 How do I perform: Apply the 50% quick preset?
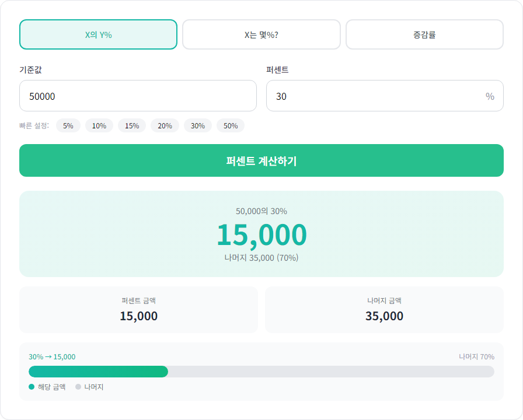coord(231,125)
